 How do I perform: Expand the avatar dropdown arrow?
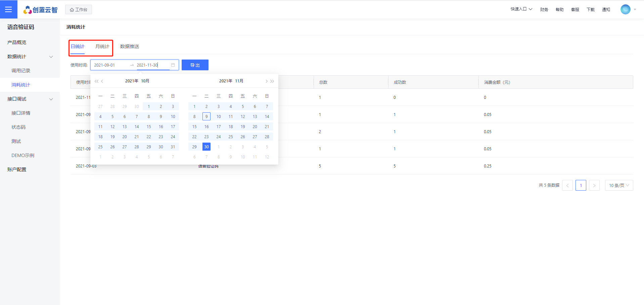click(x=635, y=9)
